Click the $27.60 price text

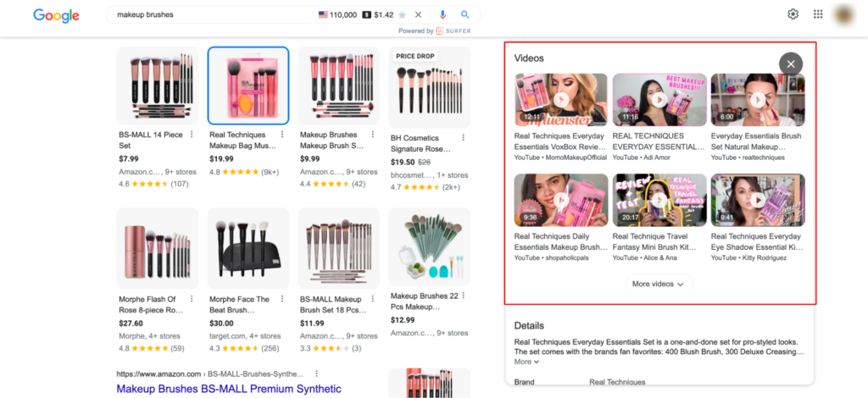tap(131, 323)
